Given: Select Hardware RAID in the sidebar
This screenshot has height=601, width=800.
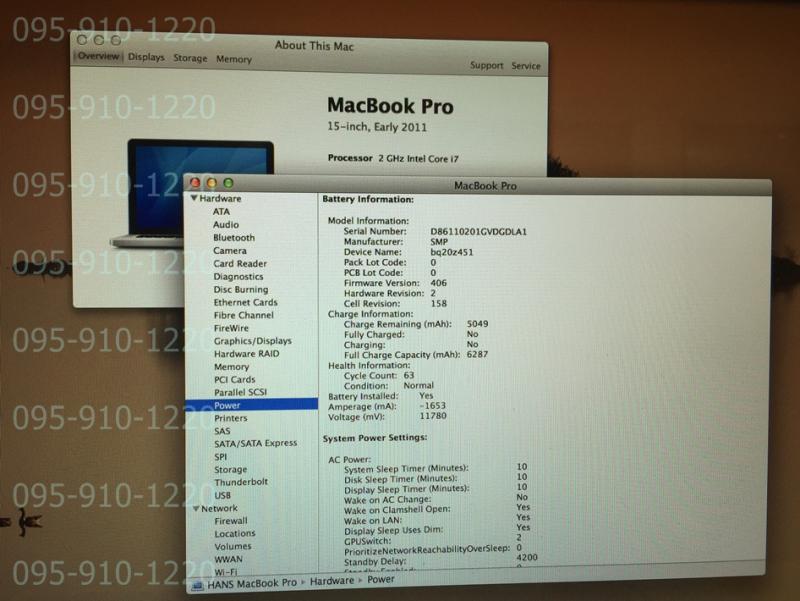Looking at the screenshot, I should click(246, 354).
